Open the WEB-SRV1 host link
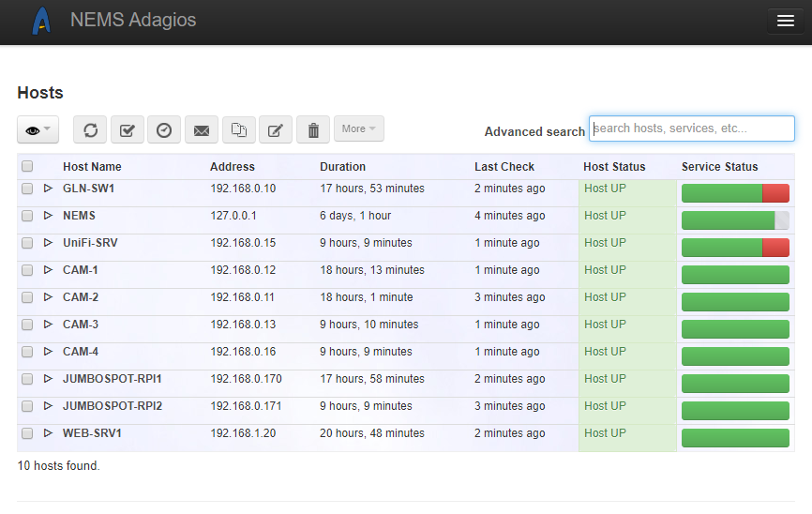Image resolution: width=812 pixels, height=514 pixels. [x=92, y=433]
